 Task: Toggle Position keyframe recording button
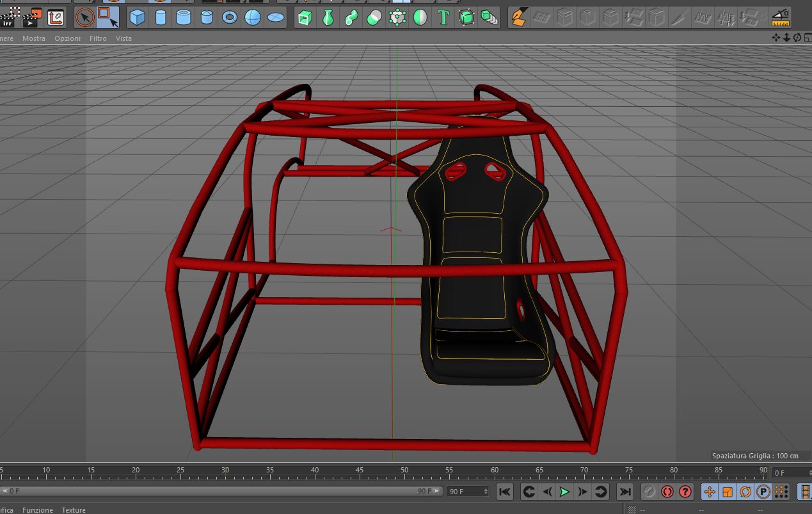click(710, 492)
